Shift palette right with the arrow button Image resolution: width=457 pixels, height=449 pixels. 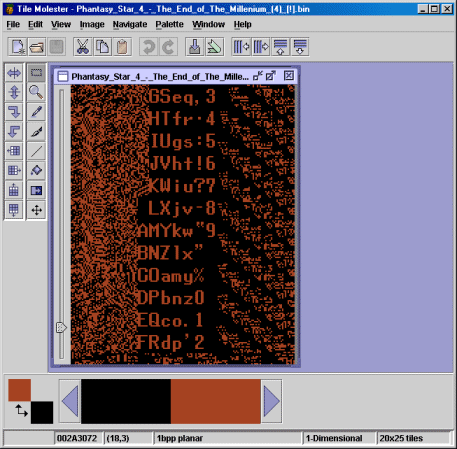click(272, 401)
